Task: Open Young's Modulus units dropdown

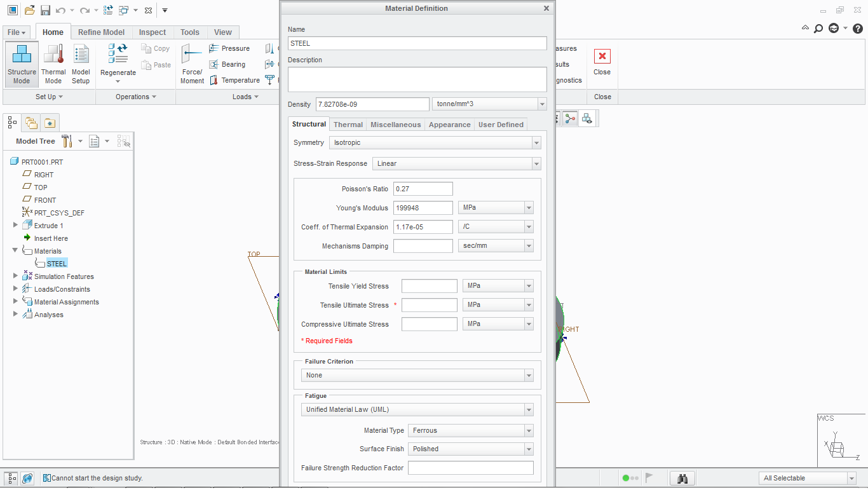Action: (496, 208)
